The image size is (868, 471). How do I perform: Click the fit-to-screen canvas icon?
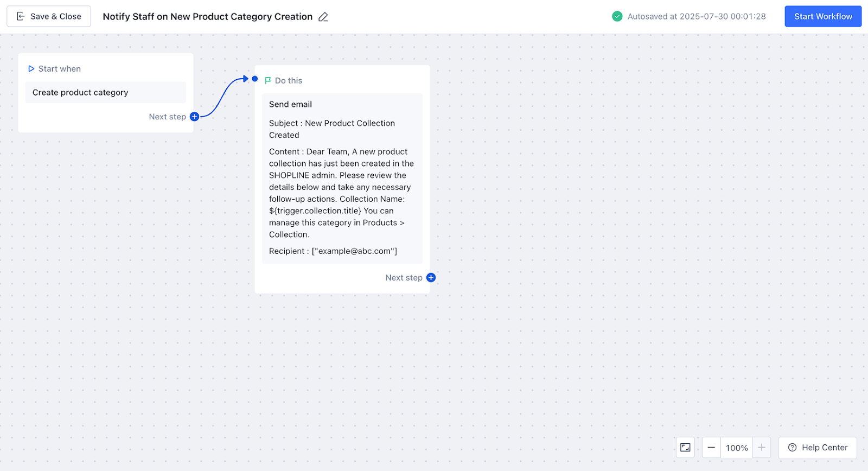coord(685,448)
